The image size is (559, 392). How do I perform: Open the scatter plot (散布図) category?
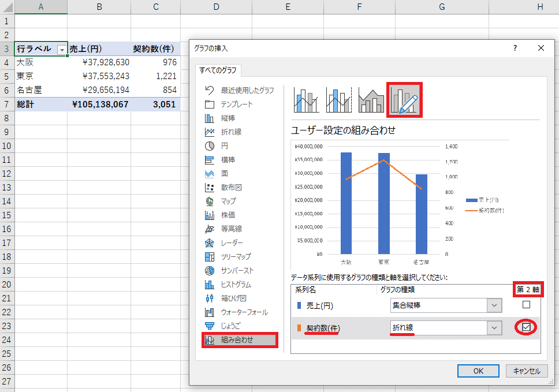[x=231, y=187]
